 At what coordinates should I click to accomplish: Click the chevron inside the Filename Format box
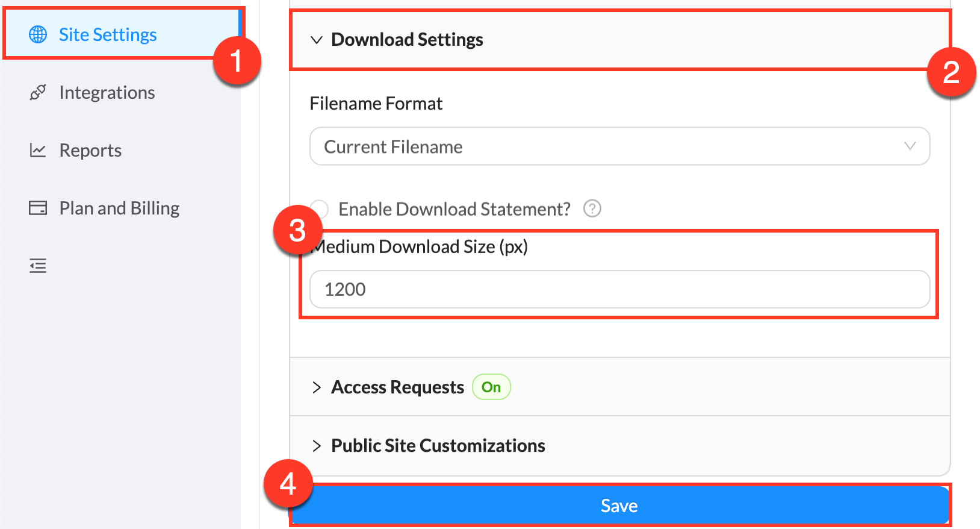909,146
